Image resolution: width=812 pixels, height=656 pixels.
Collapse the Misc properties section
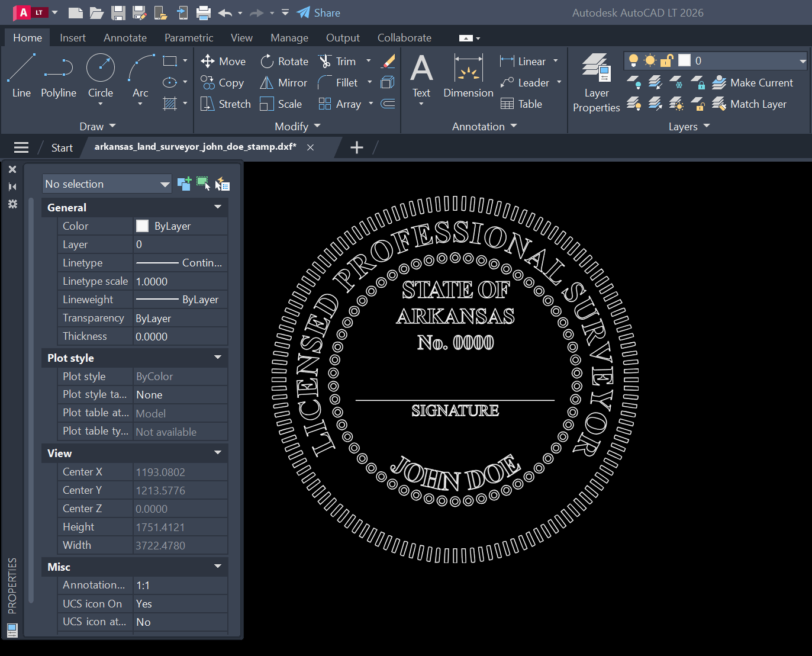[x=218, y=567]
